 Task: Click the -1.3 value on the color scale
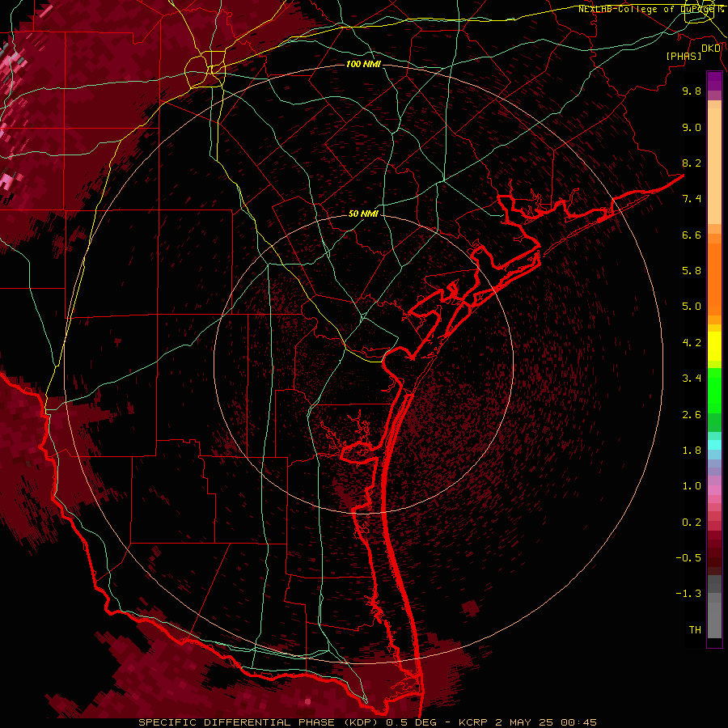688,594
